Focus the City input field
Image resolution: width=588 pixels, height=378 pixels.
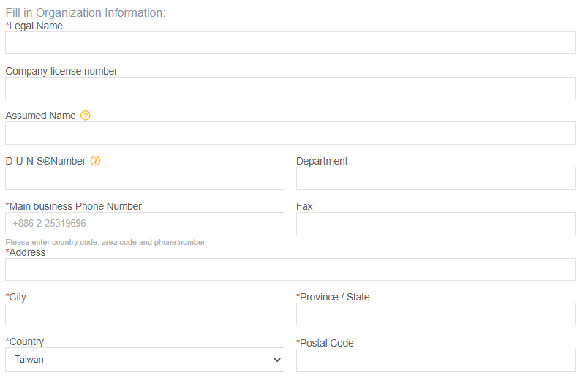point(145,314)
